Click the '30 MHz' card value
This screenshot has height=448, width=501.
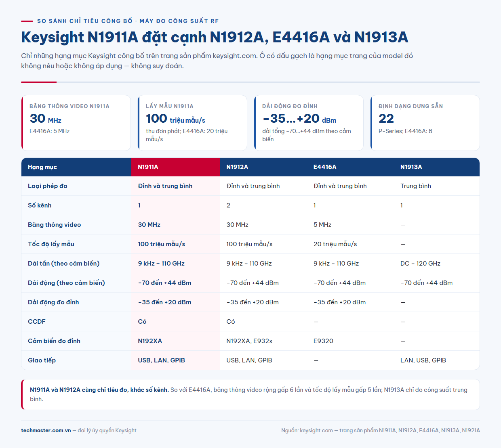45,119
